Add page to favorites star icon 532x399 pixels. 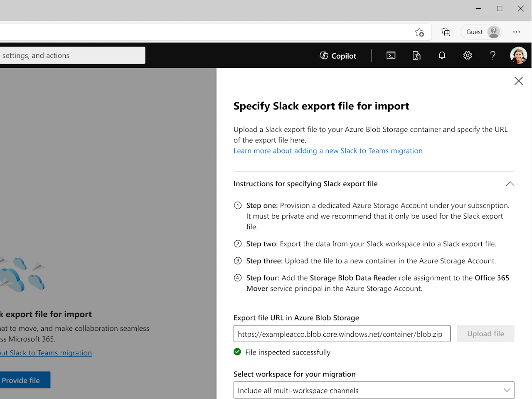pyautogui.click(x=419, y=32)
